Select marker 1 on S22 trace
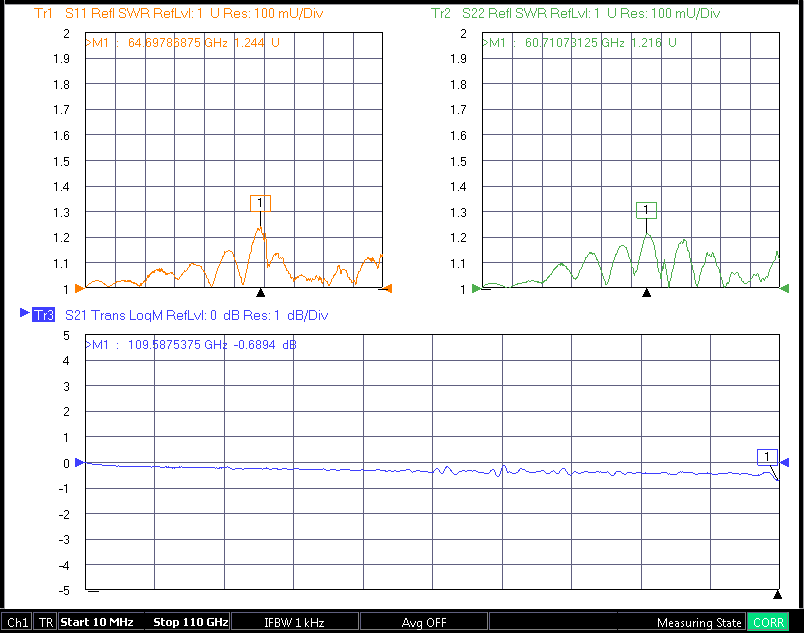 (x=646, y=210)
